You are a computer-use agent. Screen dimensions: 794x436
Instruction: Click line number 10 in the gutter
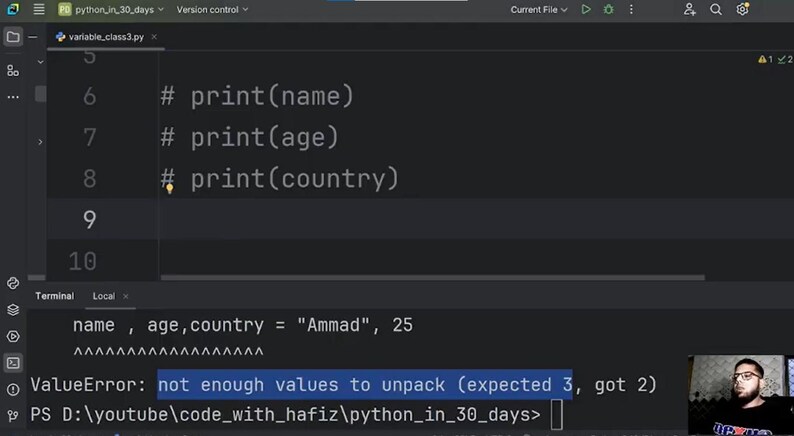point(83,261)
